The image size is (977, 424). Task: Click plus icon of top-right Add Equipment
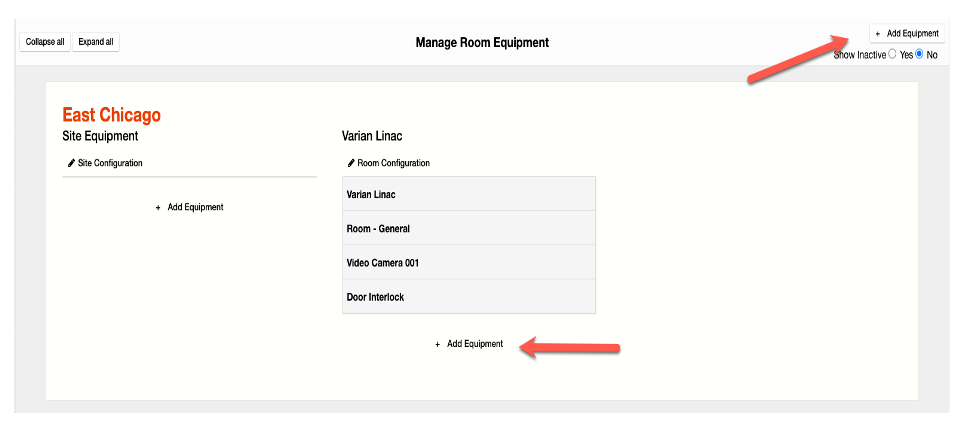pos(878,34)
